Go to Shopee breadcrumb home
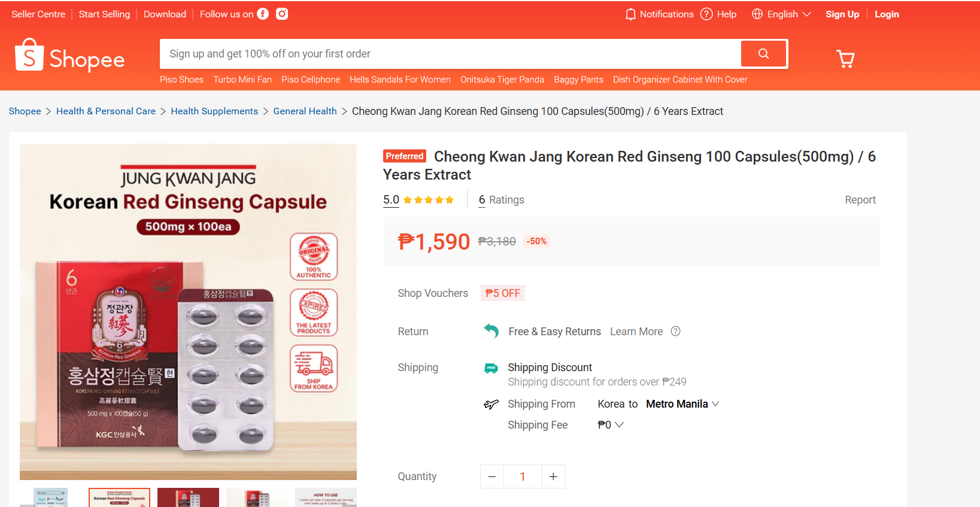 pyautogui.click(x=25, y=111)
